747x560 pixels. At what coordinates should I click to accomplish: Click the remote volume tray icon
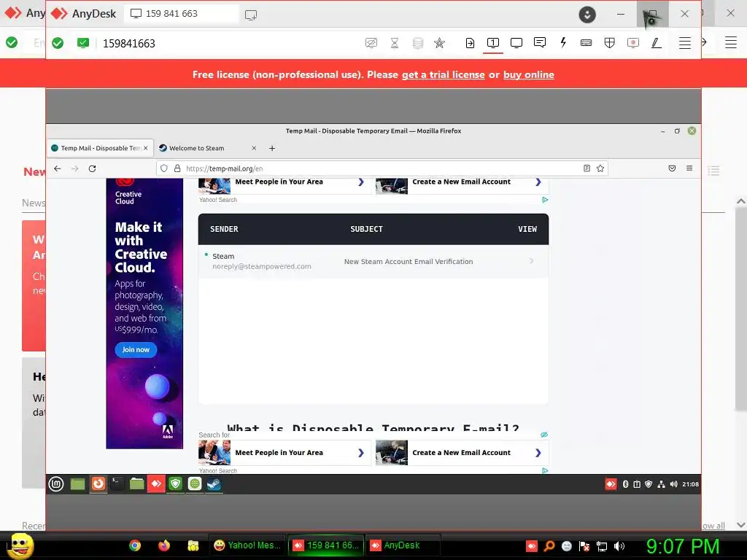point(673,484)
